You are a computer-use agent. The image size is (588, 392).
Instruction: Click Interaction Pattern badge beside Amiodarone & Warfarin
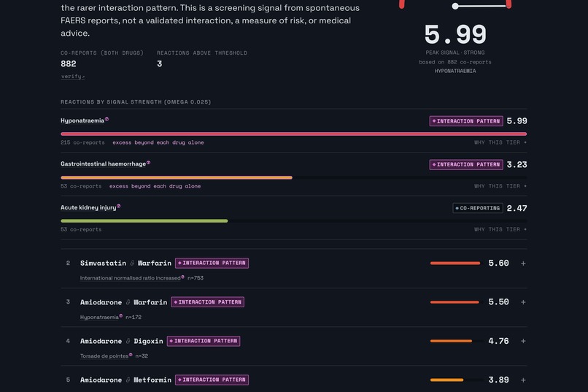(207, 302)
